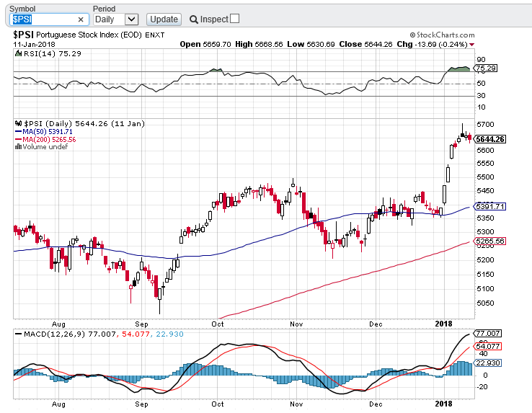
Task: Click the MA(50) 5391.71 legend label
Action: [x=47, y=132]
